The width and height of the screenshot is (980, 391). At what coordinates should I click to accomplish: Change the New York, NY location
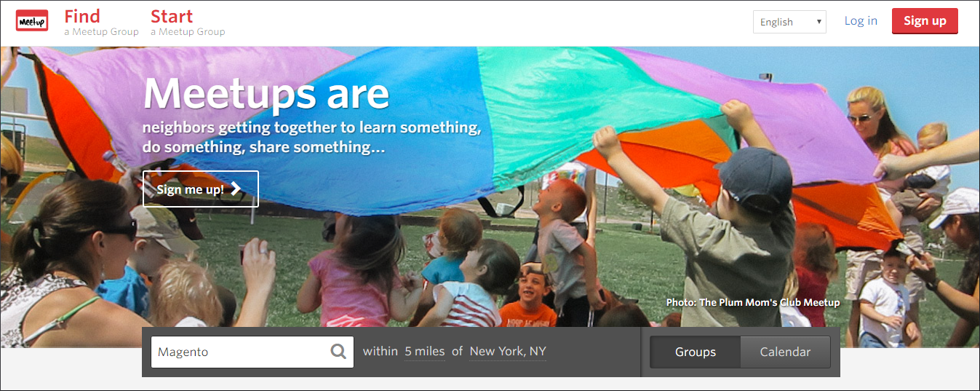pos(508,352)
